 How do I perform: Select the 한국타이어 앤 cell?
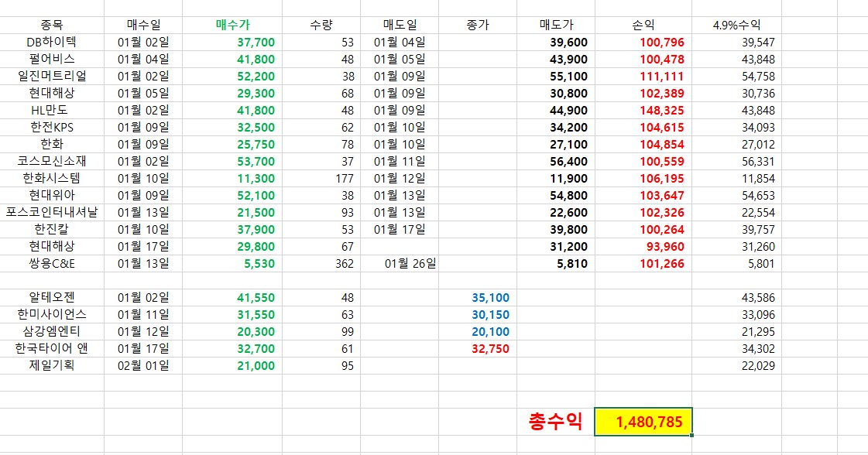pyautogui.click(x=51, y=349)
